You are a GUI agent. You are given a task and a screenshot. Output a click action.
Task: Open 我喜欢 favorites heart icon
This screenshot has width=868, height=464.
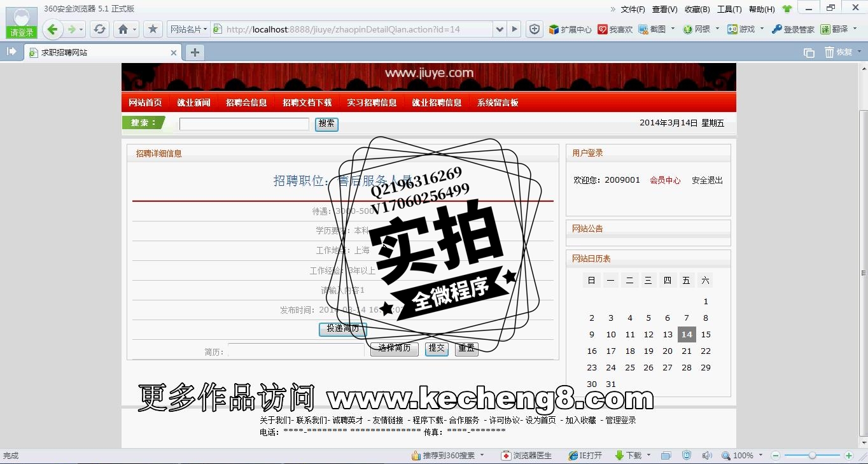click(x=615, y=29)
